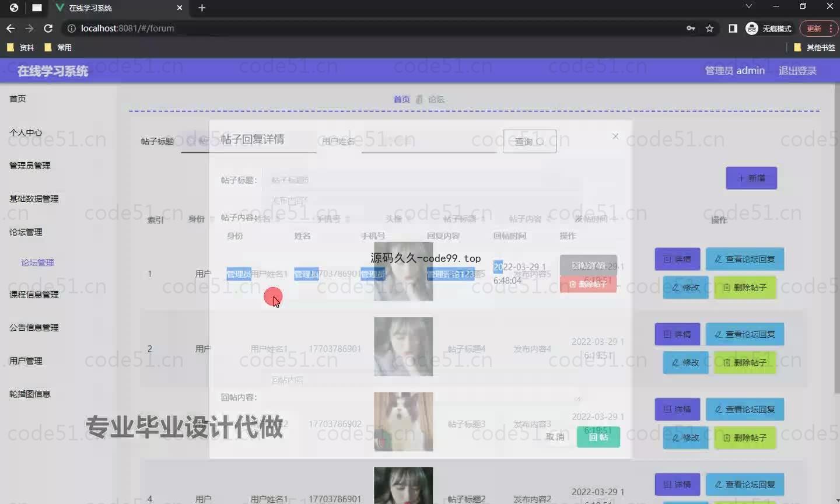
Task: Expand 轮播图信息 in the sidebar
Action: tap(30, 394)
